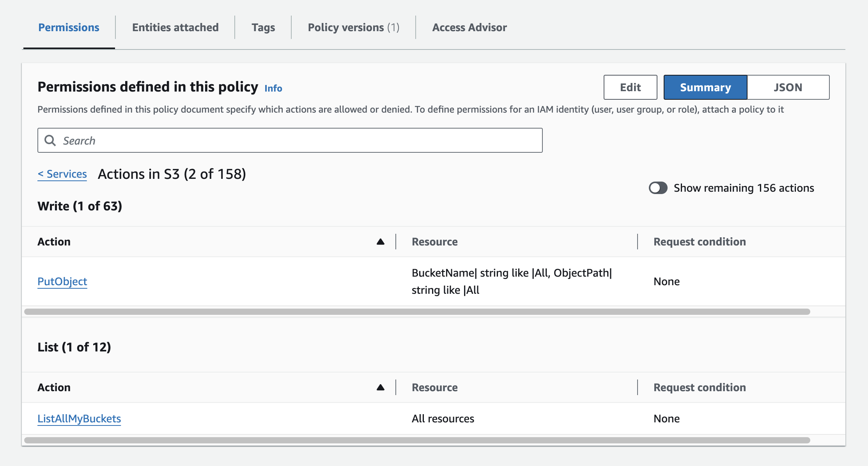Image resolution: width=868 pixels, height=466 pixels.
Task: Click the Edit button
Action: point(630,87)
